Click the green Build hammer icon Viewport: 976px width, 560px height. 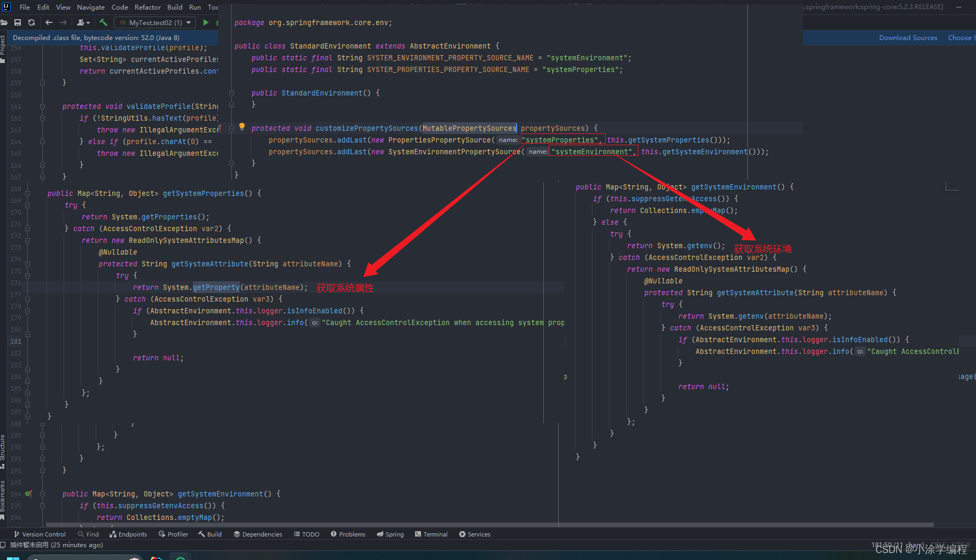point(104,22)
